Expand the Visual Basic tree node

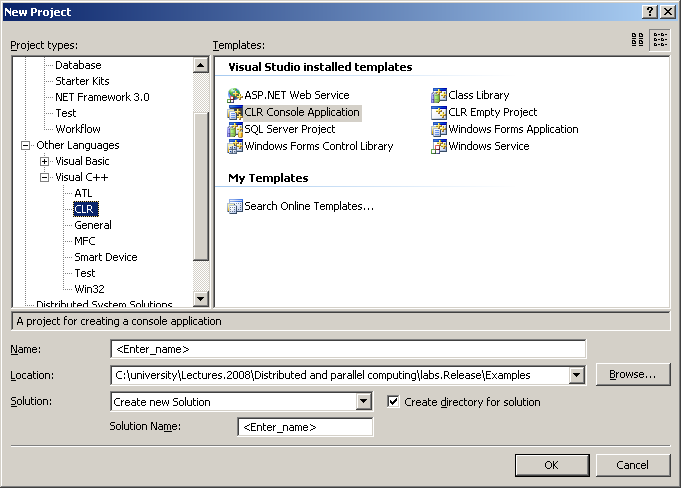(44, 162)
